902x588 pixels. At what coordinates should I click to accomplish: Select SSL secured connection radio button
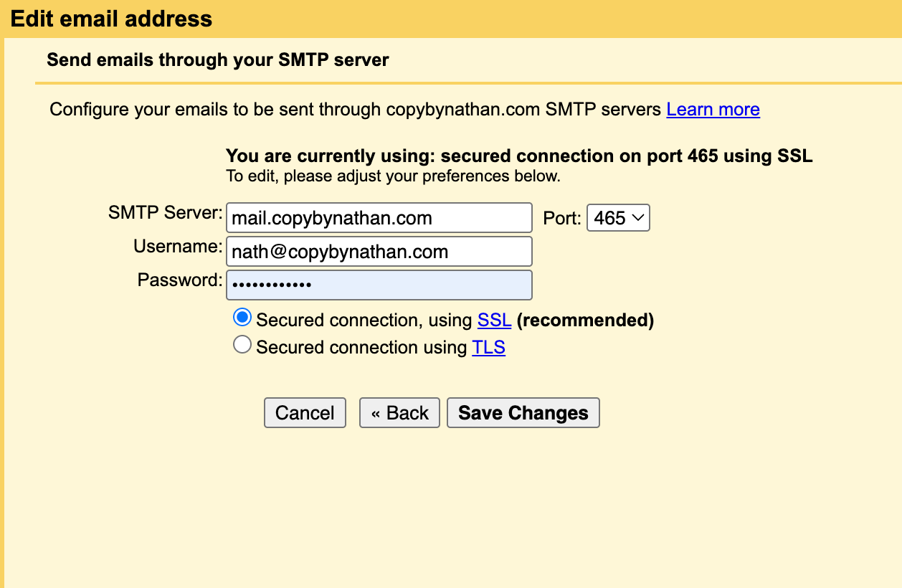(242, 318)
